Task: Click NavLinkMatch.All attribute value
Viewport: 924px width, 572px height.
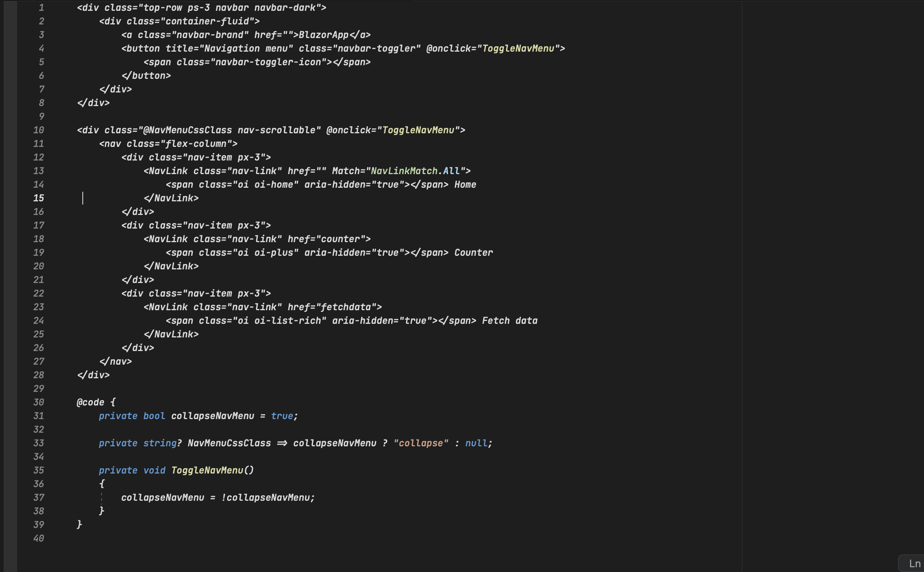Action: pyautogui.click(x=415, y=171)
